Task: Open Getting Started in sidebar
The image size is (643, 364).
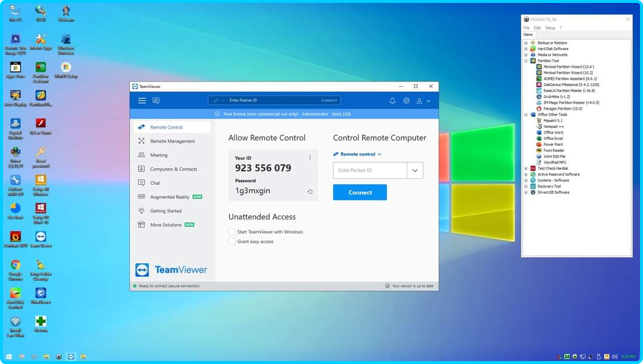Action: click(x=172, y=211)
